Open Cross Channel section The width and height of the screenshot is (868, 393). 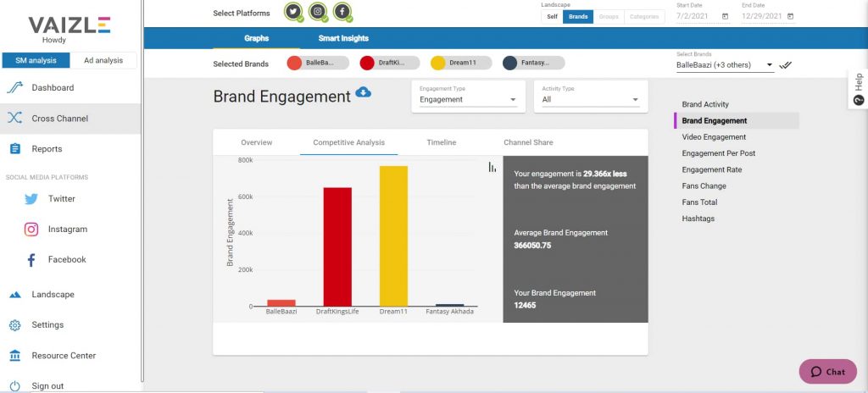point(70,119)
